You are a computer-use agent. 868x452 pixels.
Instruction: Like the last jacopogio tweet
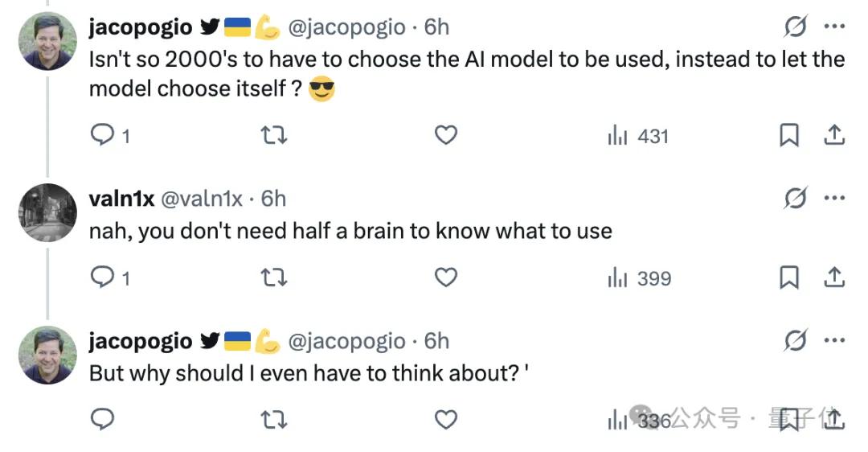(445, 419)
